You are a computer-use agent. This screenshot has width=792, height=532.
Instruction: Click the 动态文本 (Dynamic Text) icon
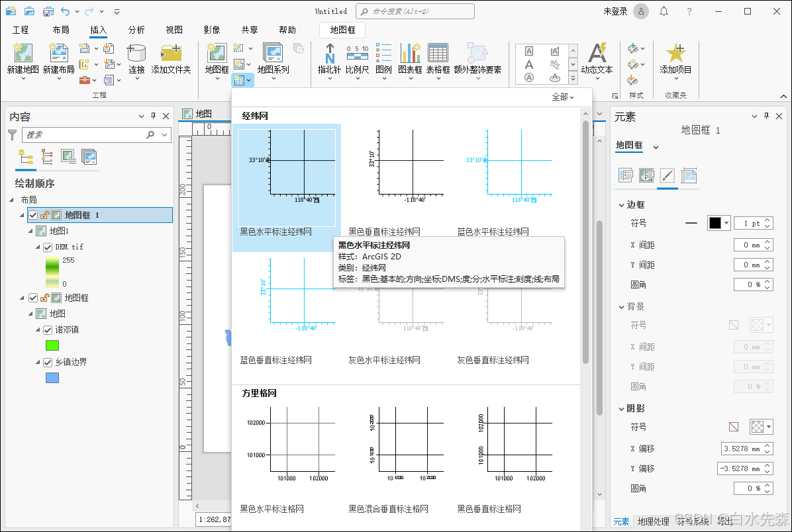(597, 53)
